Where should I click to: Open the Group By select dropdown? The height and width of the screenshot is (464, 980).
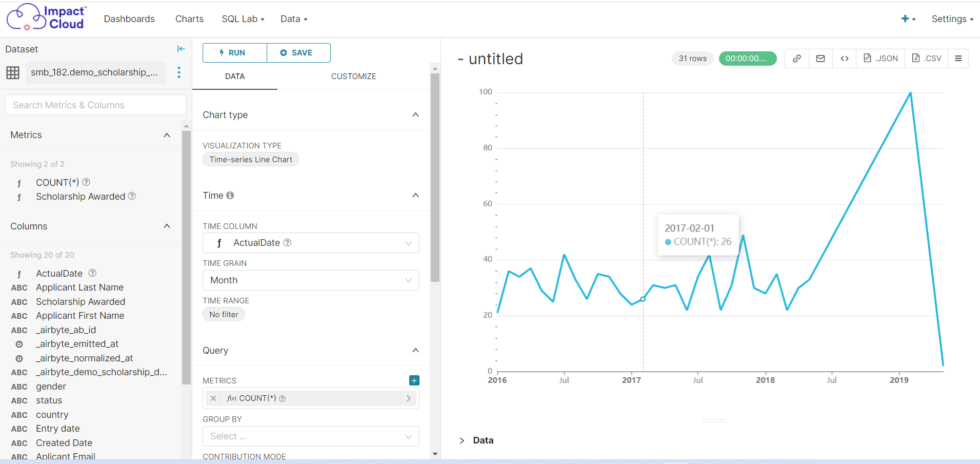310,436
